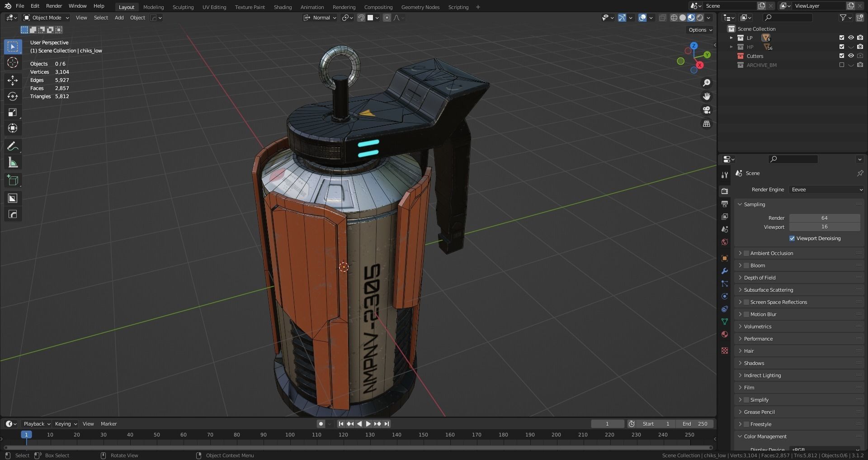The height and width of the screenshot is (460, 868).
Task: Open the View Layer properties tab
Action: (725, 217)
